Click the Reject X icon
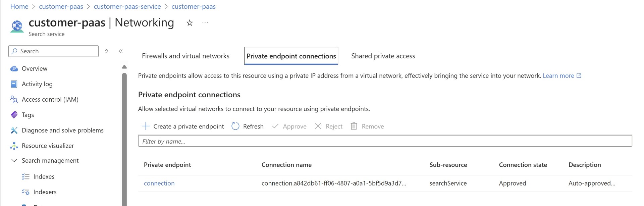Viewport: 644px width, 206px height. (x=318, y=126)
